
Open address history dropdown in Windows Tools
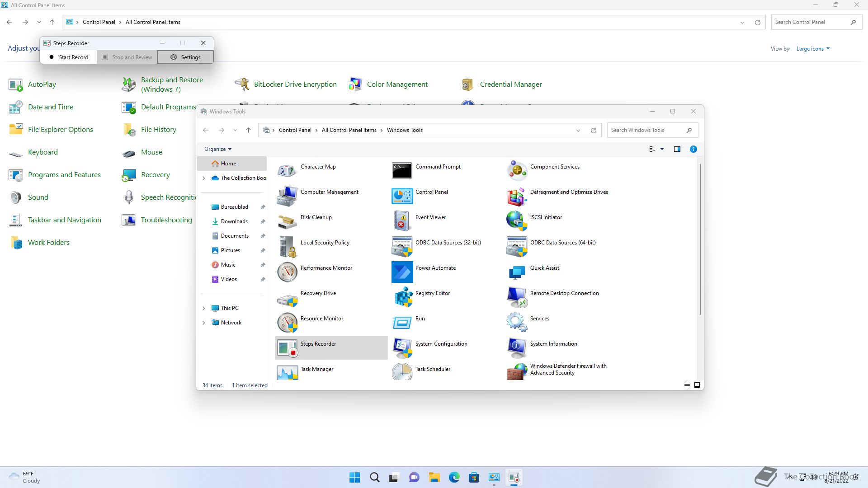[578, 131]
